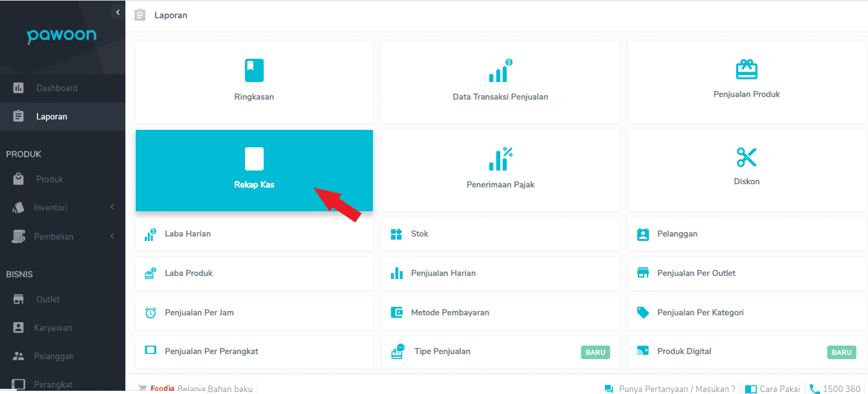Open the Ringkasan report card
Viewport: 868px width, 394px height.
pos(254,82)
